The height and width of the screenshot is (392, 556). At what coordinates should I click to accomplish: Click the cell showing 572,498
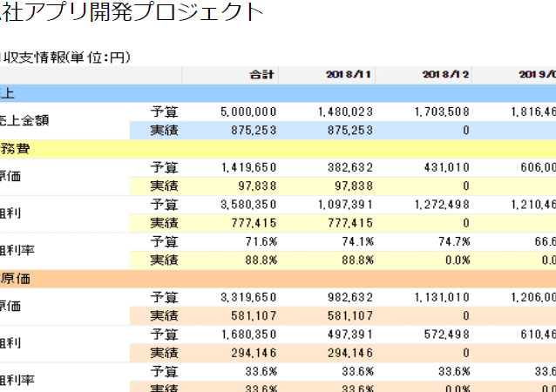point(447,335)
